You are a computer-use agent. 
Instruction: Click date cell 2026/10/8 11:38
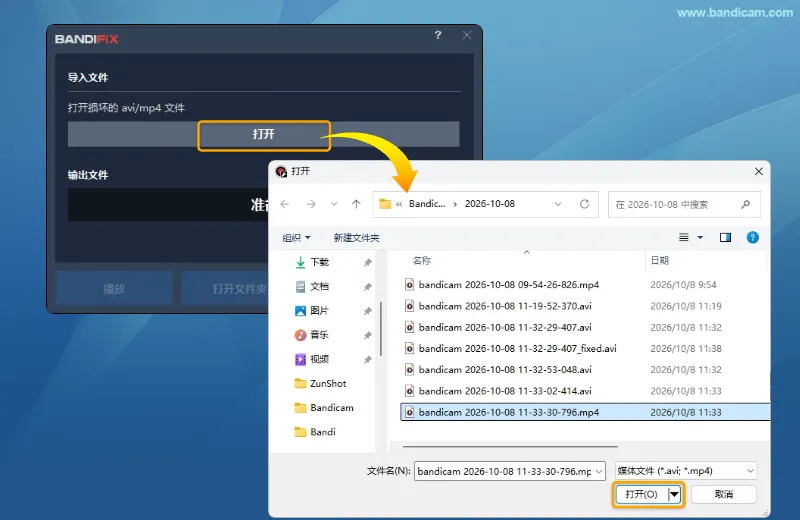click(686, 349)
